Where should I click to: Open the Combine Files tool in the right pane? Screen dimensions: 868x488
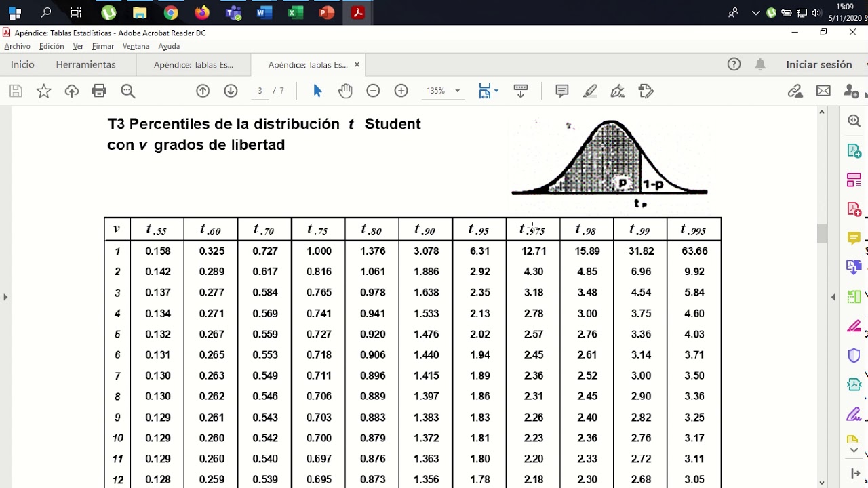coord(854,267)
